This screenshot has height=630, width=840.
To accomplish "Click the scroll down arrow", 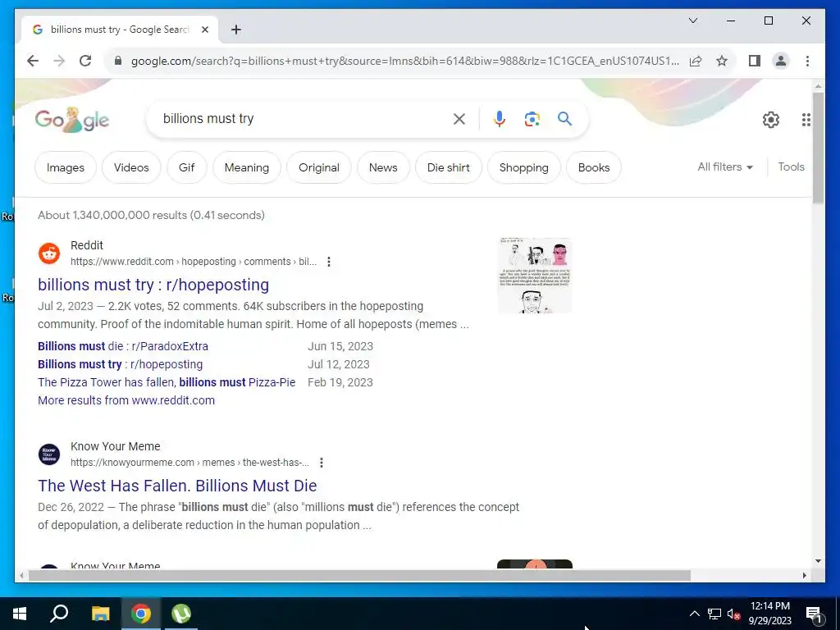I will pos(818,561).
